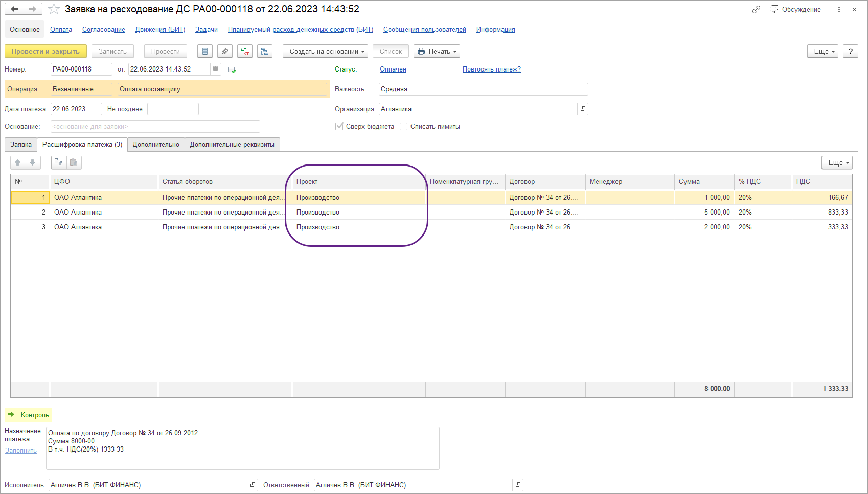The width and height of the screenshot is (868, 494).
Task: Open Планируемый расход денежных средств section
Action: pos(301,29)
